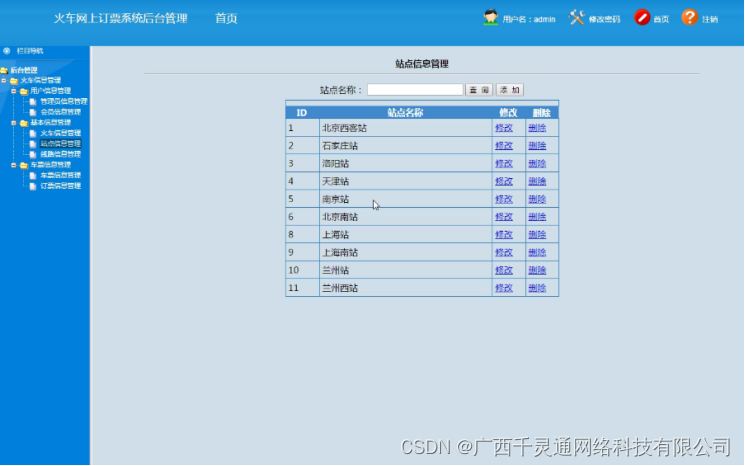Click 修改 link for 上海站
The image size is (745, 466).
(x=504, y=235)
